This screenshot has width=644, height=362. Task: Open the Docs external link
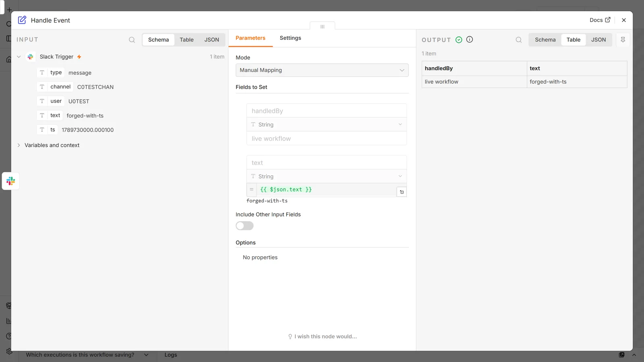pyautogui.click(x=600, y=20)
